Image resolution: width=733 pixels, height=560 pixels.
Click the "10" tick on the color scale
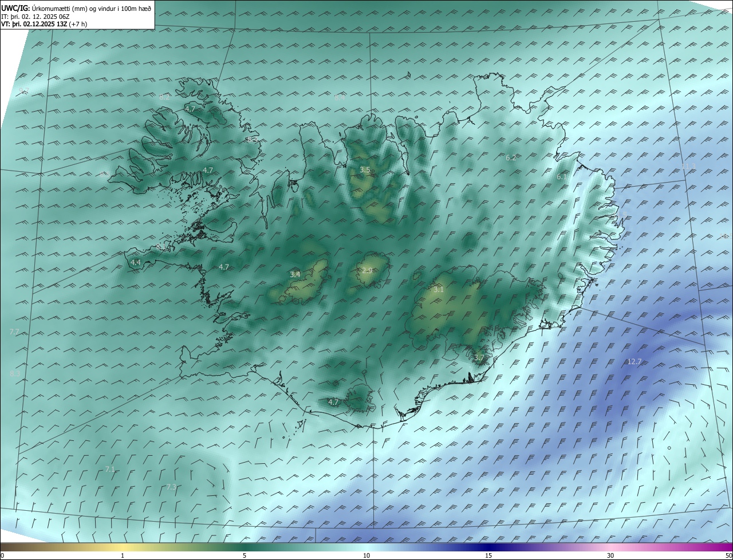(366, 555)
